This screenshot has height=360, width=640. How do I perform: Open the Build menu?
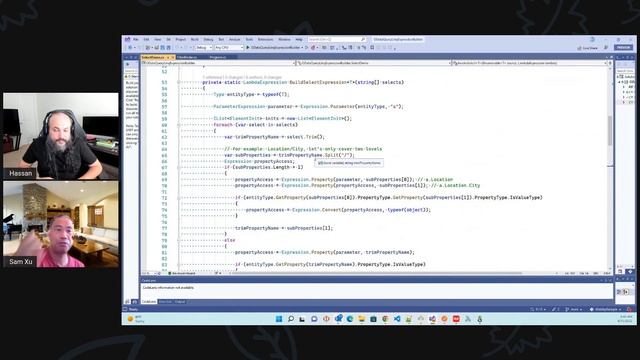pos(195,40)
